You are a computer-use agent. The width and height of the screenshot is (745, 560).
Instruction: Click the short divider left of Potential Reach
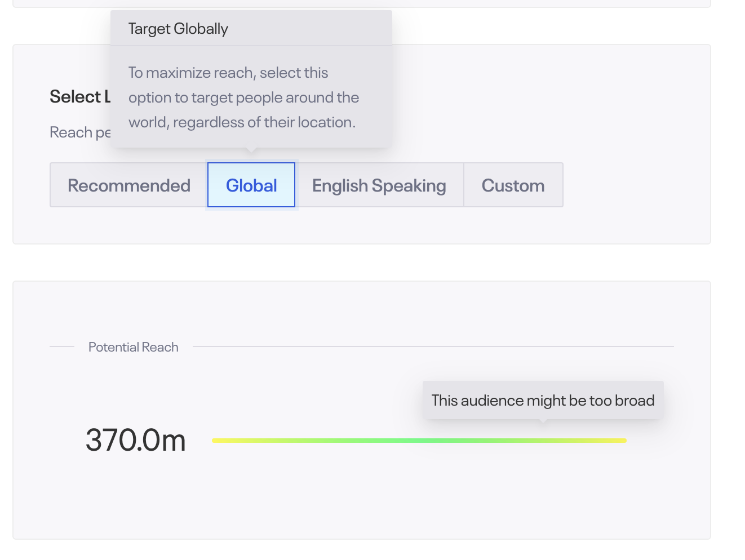[x=62, y=346]
